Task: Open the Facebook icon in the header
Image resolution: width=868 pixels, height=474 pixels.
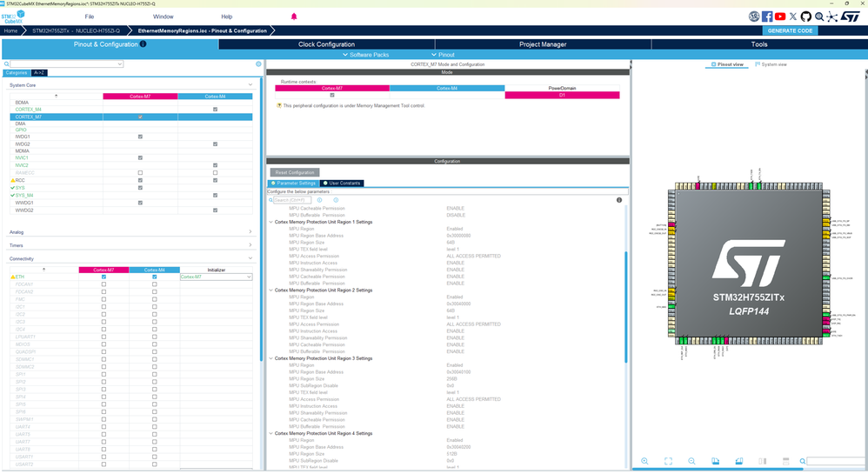Action: (x=767, y=17)
